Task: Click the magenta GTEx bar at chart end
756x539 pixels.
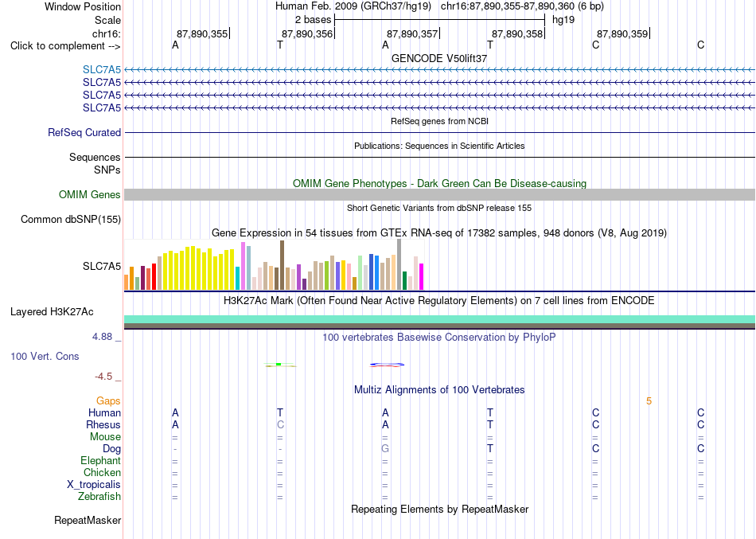Action: coord(422,276)
